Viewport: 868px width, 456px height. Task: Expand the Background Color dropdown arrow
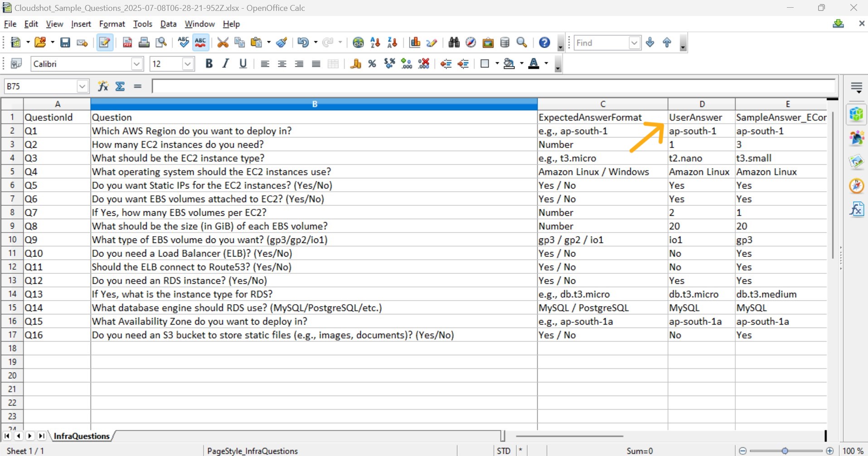coord(522,64)
